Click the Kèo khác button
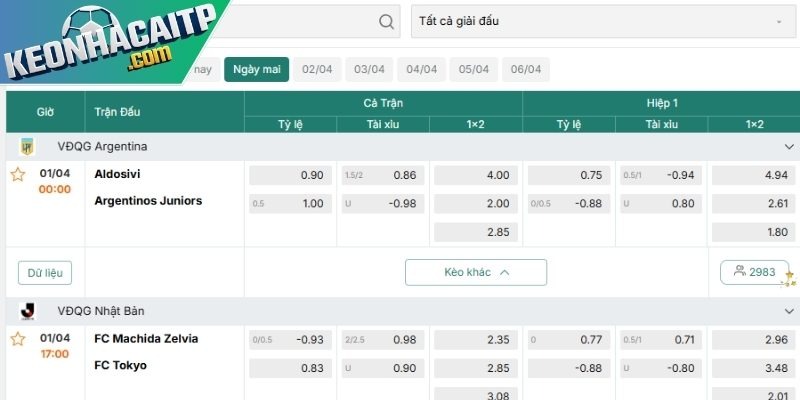 point(476,272)
